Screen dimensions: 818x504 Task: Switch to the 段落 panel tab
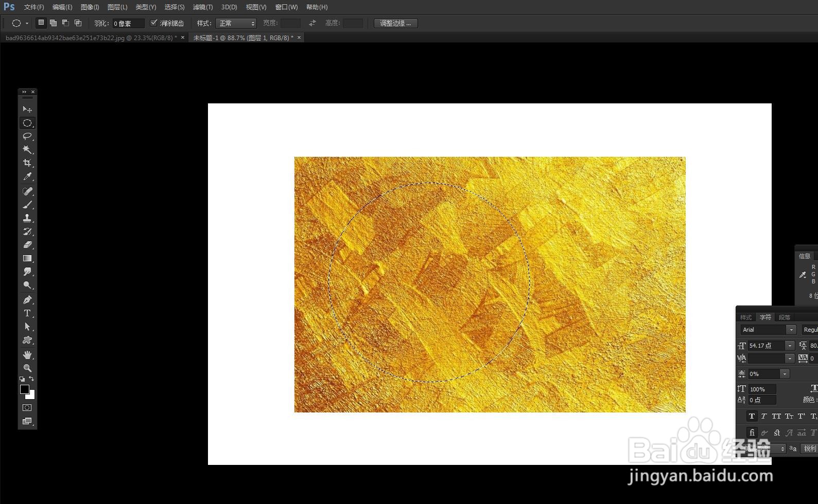(x=785, y=317)
